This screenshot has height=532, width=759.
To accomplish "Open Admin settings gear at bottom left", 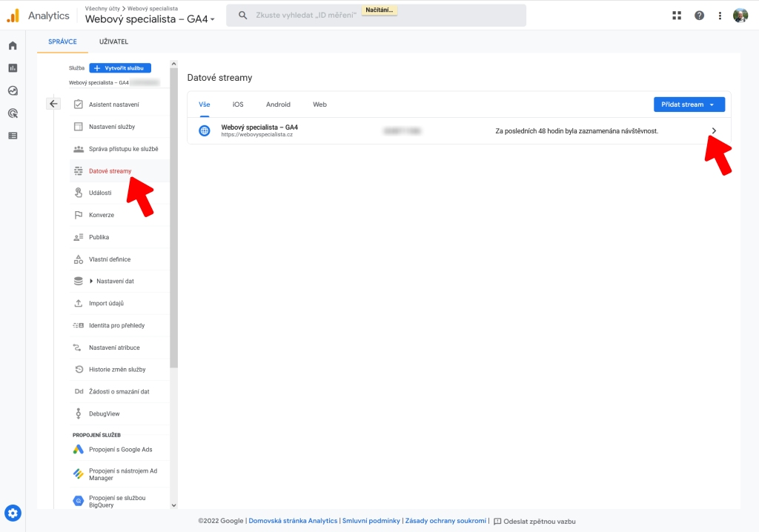I will (13, 512).
